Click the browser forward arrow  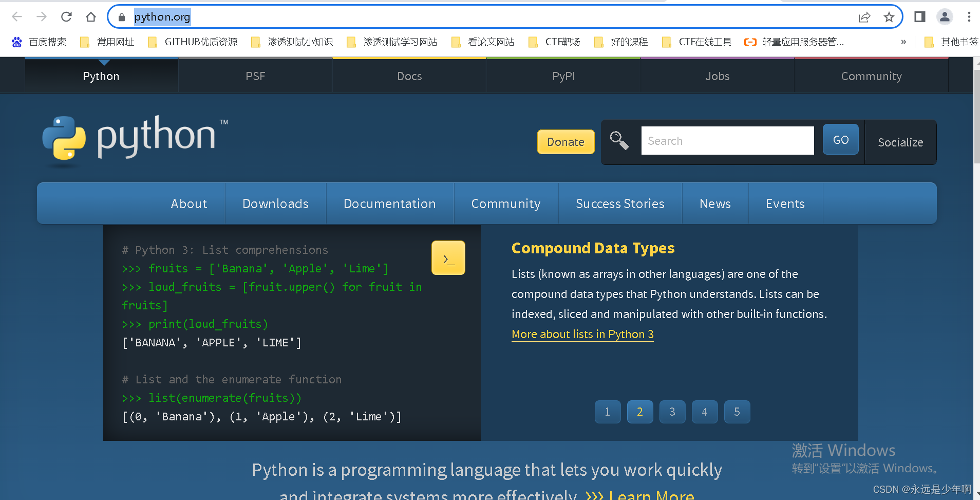point(42,17)
